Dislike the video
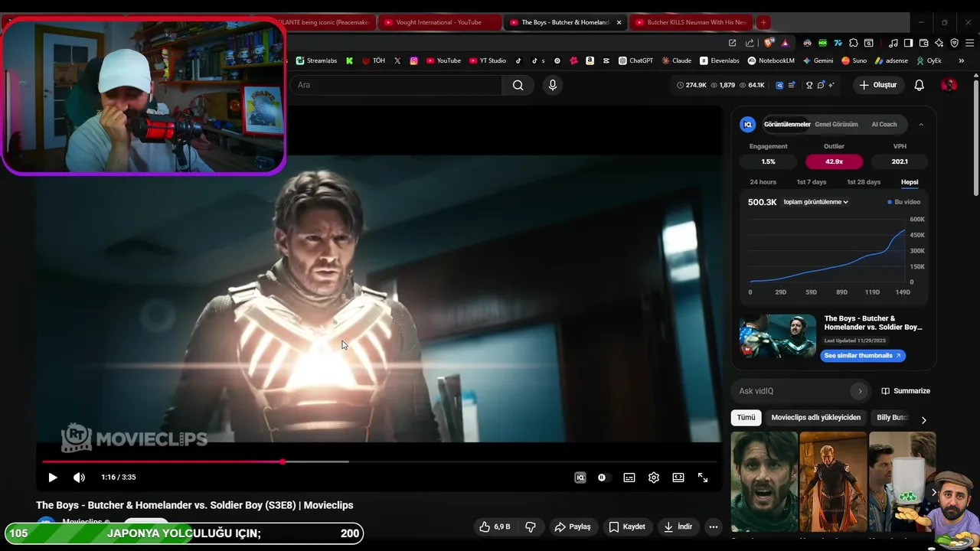 [x=531, y=527]
